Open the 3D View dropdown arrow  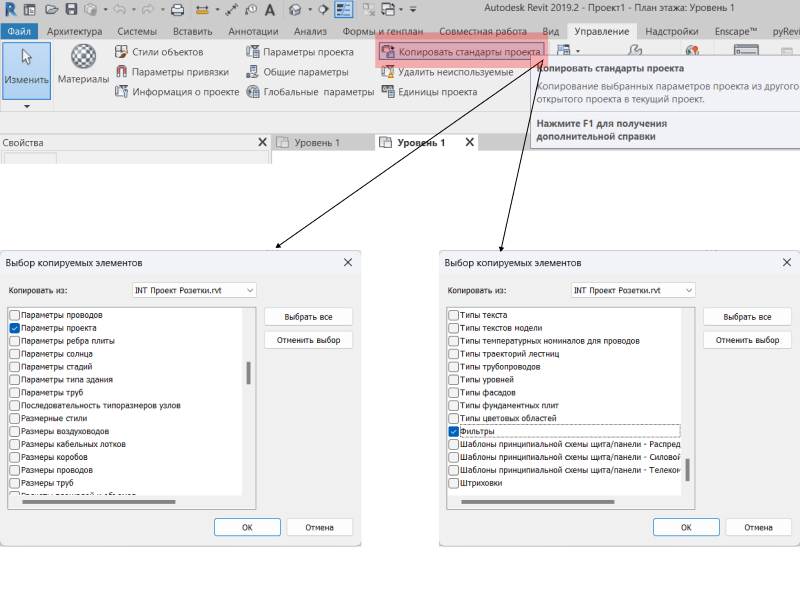(309, 9)
